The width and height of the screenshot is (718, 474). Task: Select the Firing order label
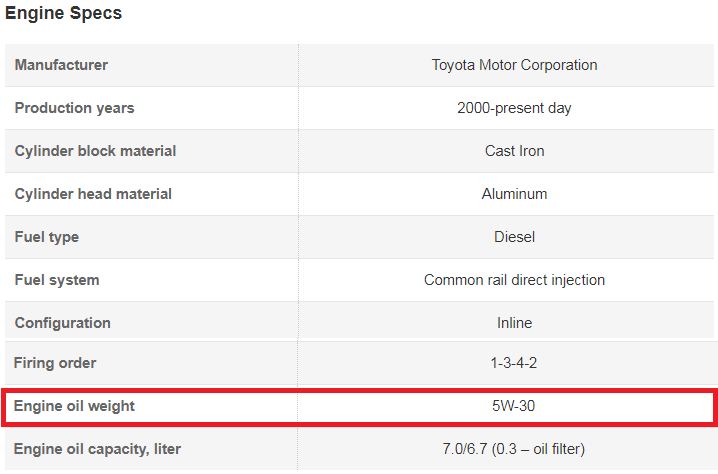[x=55, y=363]
